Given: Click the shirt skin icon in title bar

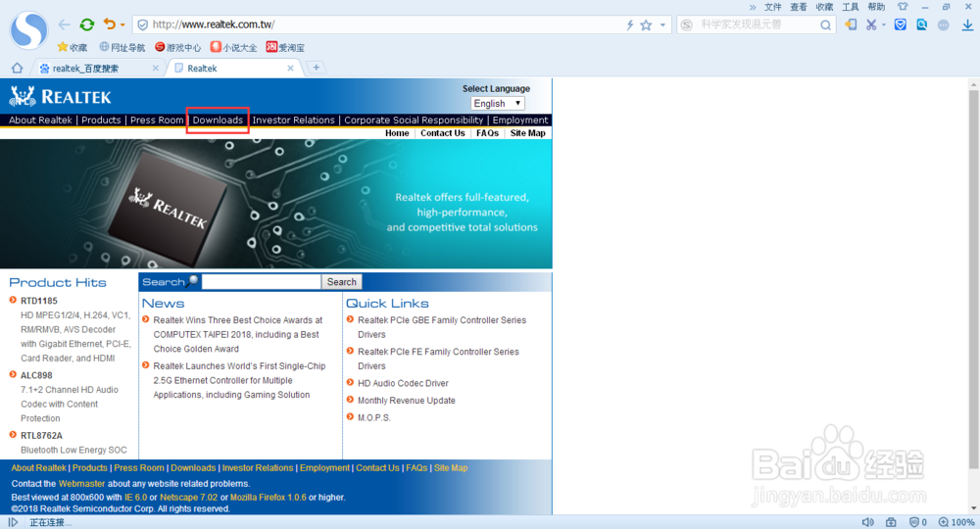Looking at the screenshot, I should pyautogui.click(x=903, y=7).
